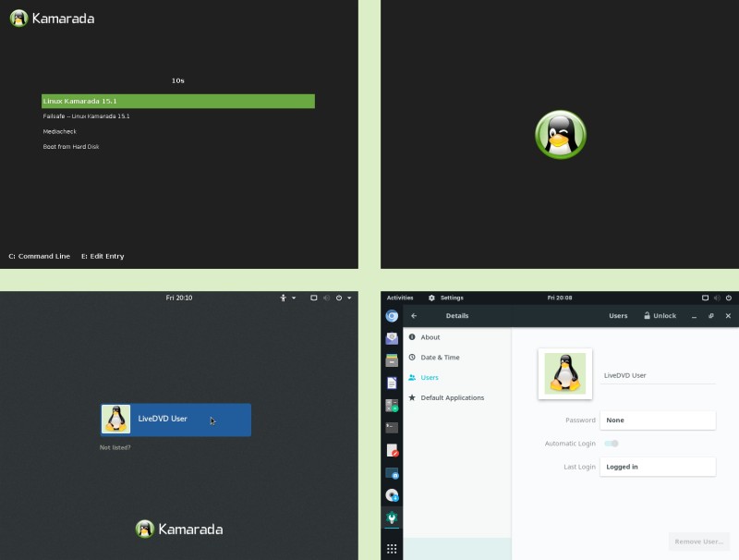Click the LiveDVD User name field in Settings
This screenshot has height=560, width=739.
point(658,376)
